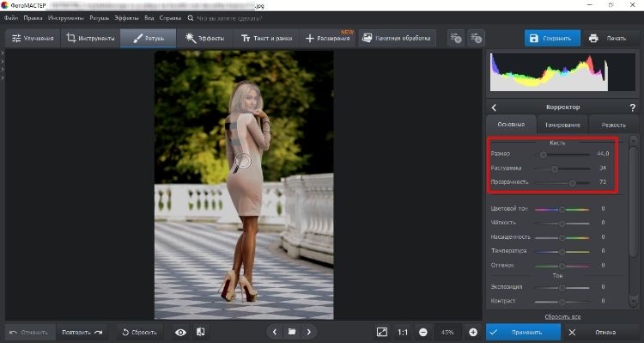Click the Сбросить все link
This screenshot has width=644, height=343.
pos(562,316)
